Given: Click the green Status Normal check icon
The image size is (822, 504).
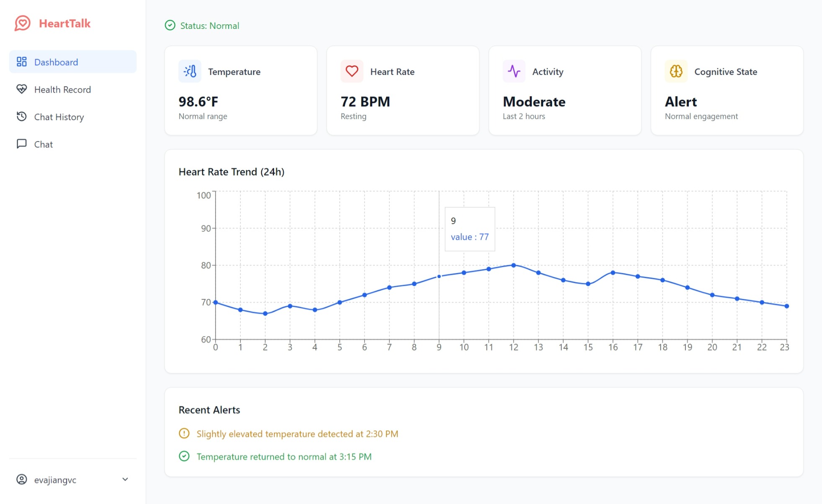Looking at the screenshot, I should [170, 26].
